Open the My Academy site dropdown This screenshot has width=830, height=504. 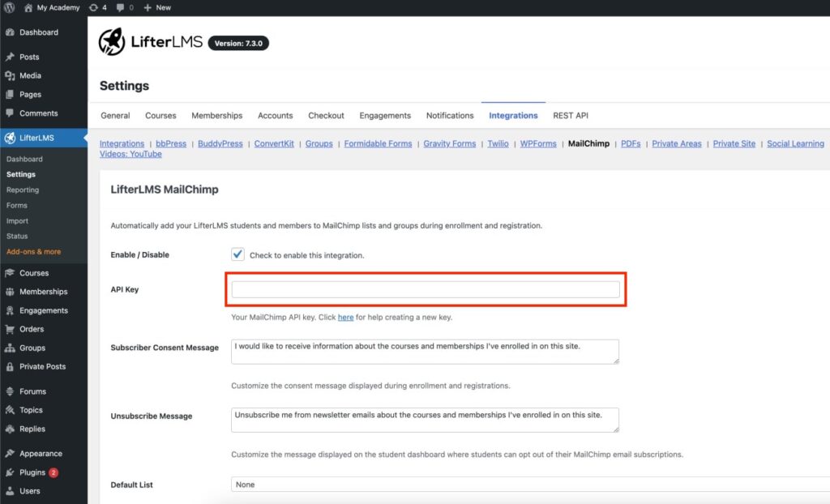pos(52,7)
